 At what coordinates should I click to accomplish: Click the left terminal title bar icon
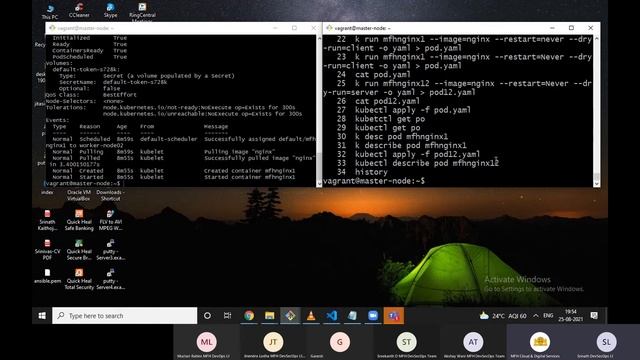pyautogui.click(x=52, y=28)
